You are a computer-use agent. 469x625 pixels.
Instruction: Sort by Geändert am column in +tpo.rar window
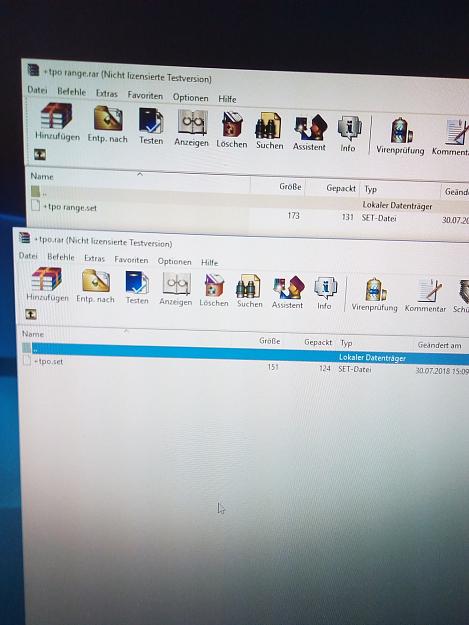pyautogui.click(x=440, y=346)
